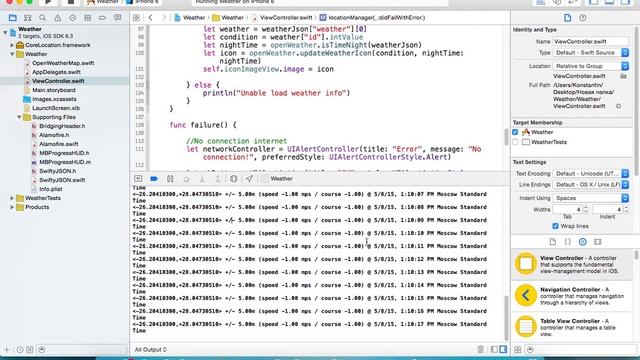The width and height of the screenshot is (640, 360).
Task: Go back in editor history
Action: click(150, 18)
